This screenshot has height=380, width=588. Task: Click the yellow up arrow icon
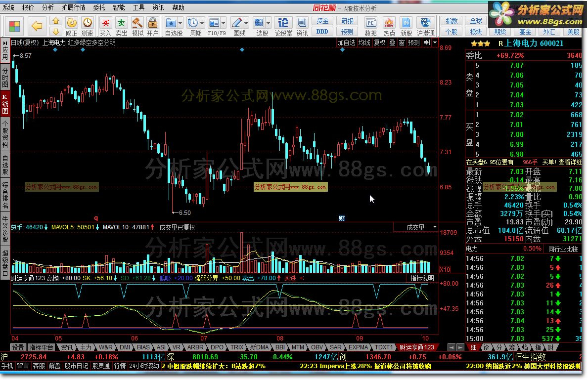click(x=55, y=21)
